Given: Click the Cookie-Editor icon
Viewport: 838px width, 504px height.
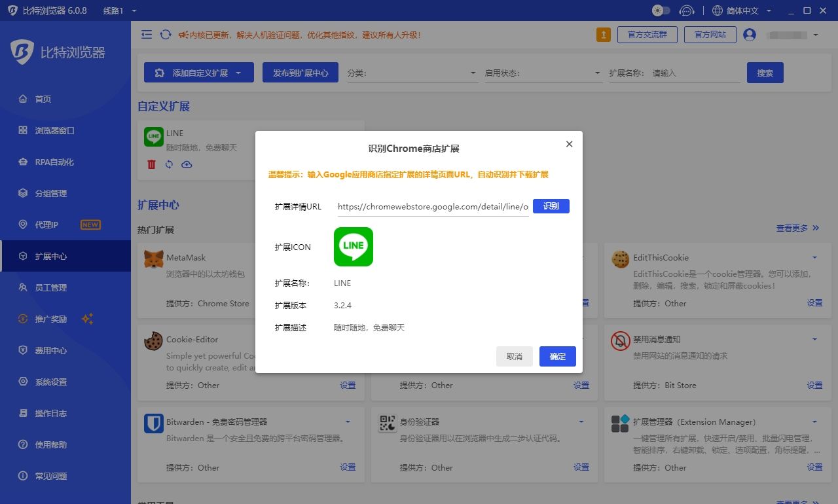Looking at the screenshot, I should pyautogui.click(x=154, y=341).
